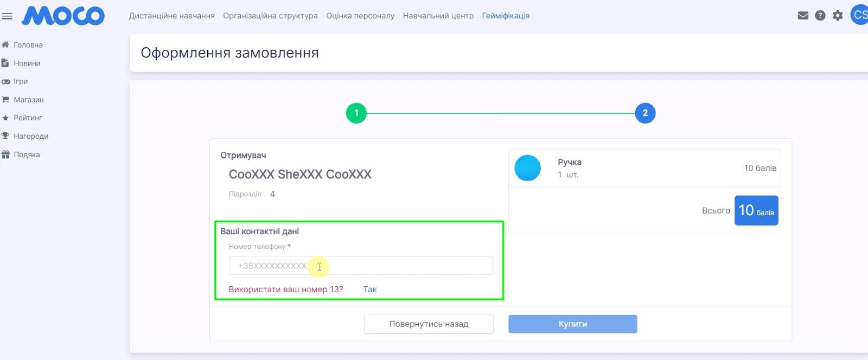Open Дистанційне навчання top menu

tap(171, 16)
